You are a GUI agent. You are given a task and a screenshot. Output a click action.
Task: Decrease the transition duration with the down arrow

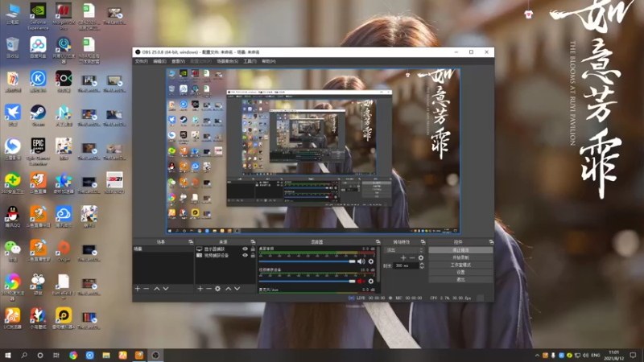421,267
